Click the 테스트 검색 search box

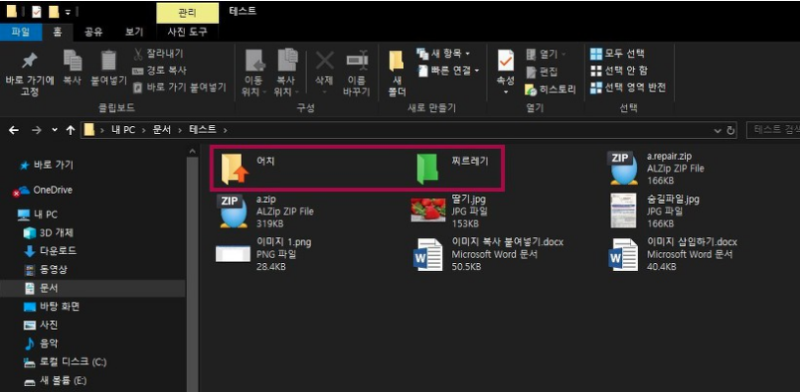click(772, 130)
